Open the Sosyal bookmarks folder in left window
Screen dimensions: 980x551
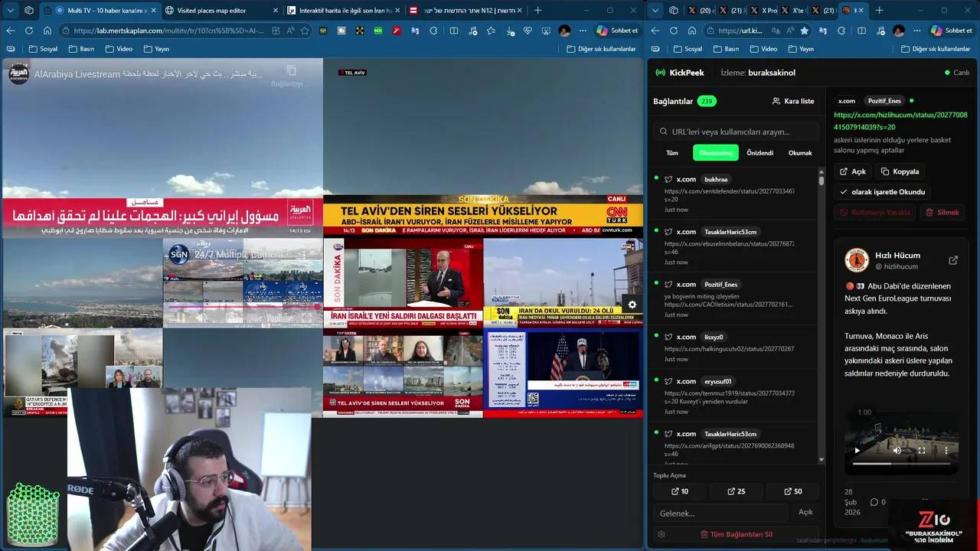(43, 49)
